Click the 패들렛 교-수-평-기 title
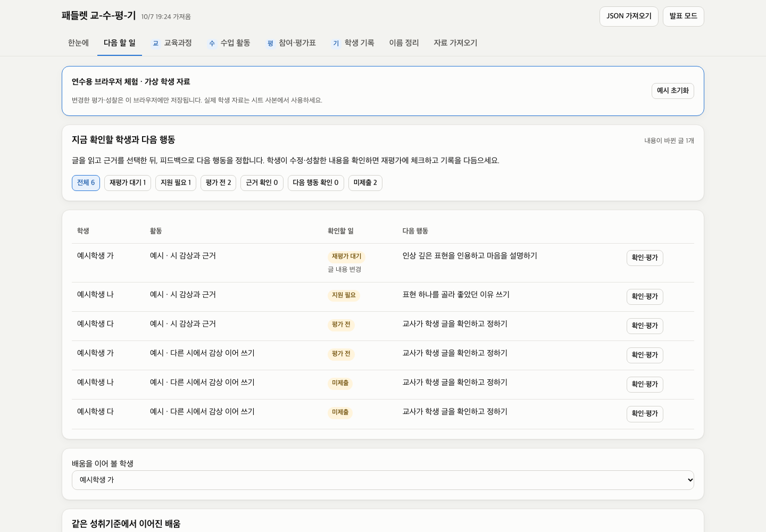Image resolution: width=766 pixels, height=532 pixels. [99, 16]
